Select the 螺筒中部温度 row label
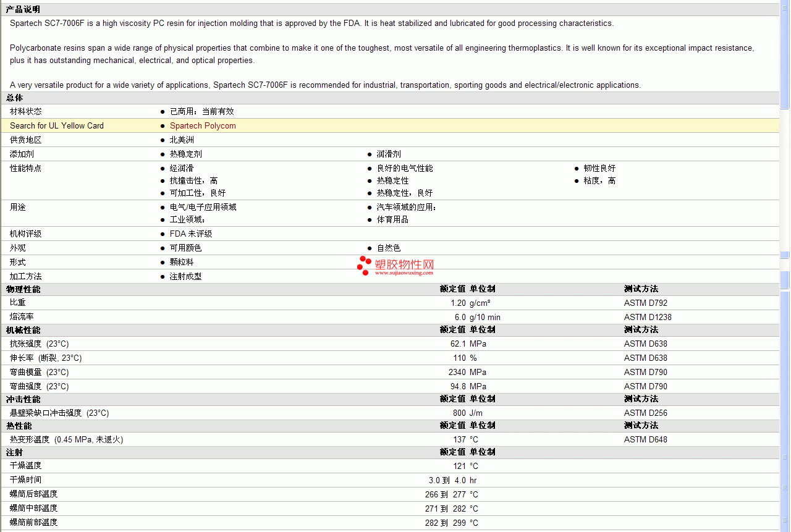This screenshot has height=532, width=791. [x=34, y=508]
